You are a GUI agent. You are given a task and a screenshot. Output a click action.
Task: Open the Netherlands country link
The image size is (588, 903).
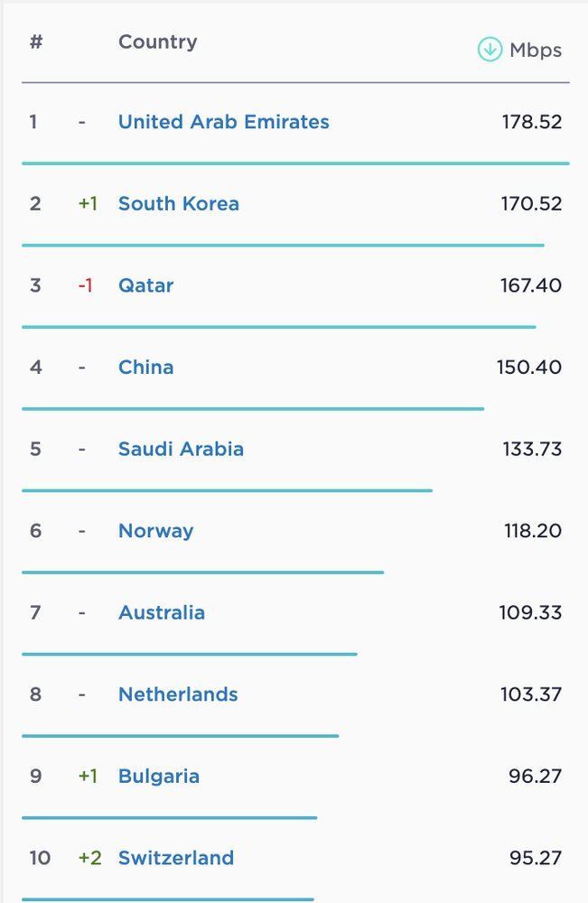click(178, 694)
